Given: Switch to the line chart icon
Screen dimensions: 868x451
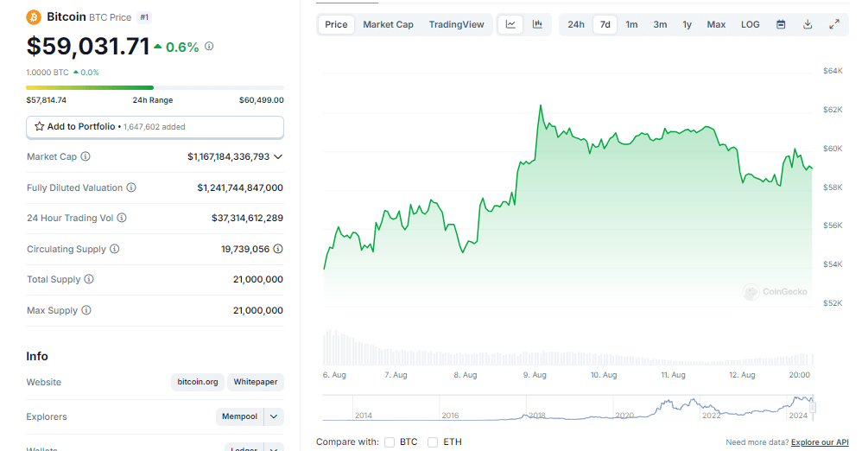Looking at the screenshot, I should (x=510, y=24).
